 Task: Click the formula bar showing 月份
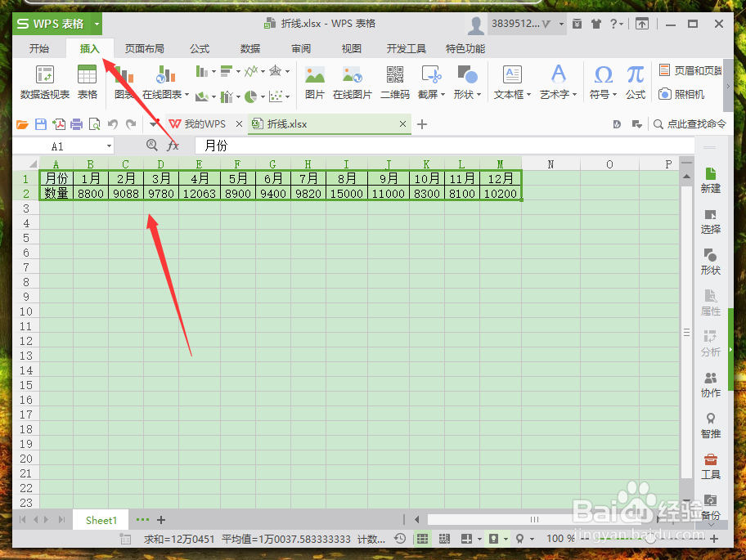444,146
